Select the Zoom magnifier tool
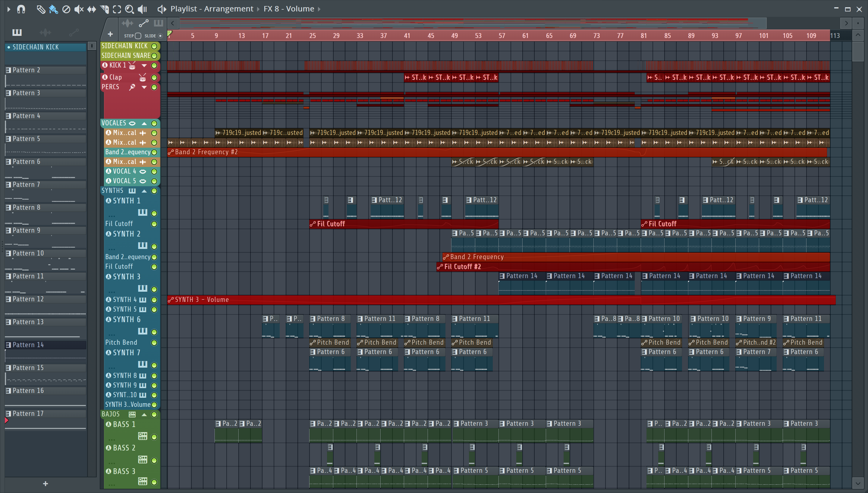 (129, 9)
